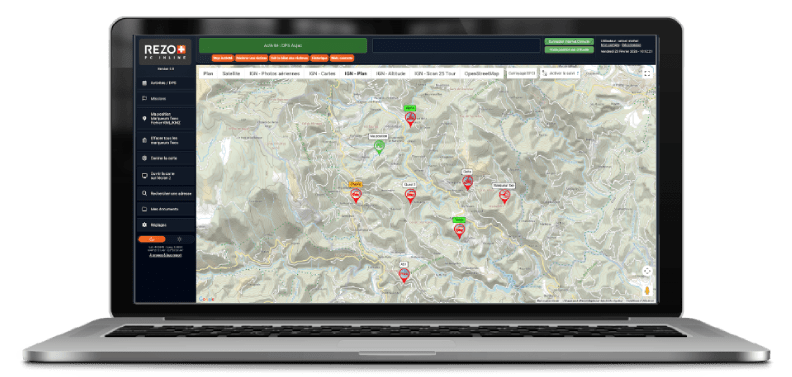Click the red marker with green label at top
The height and width of the screenshot is (377, 792).
pos(410,119)
